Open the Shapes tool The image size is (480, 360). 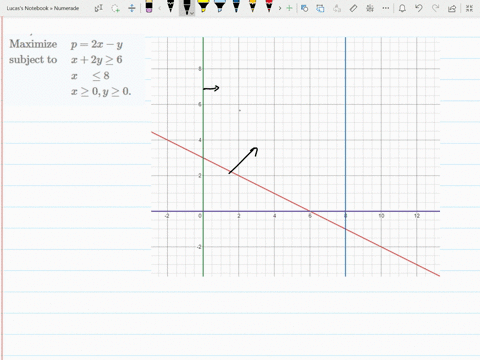[304, 8]
